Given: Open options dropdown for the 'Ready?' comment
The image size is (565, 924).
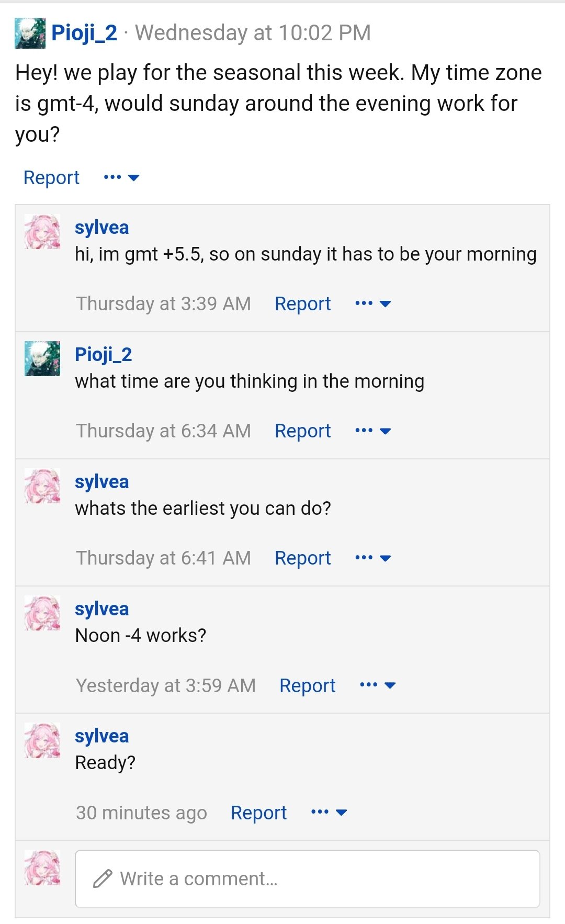Looking at the screenshot, I should point(329,812).
